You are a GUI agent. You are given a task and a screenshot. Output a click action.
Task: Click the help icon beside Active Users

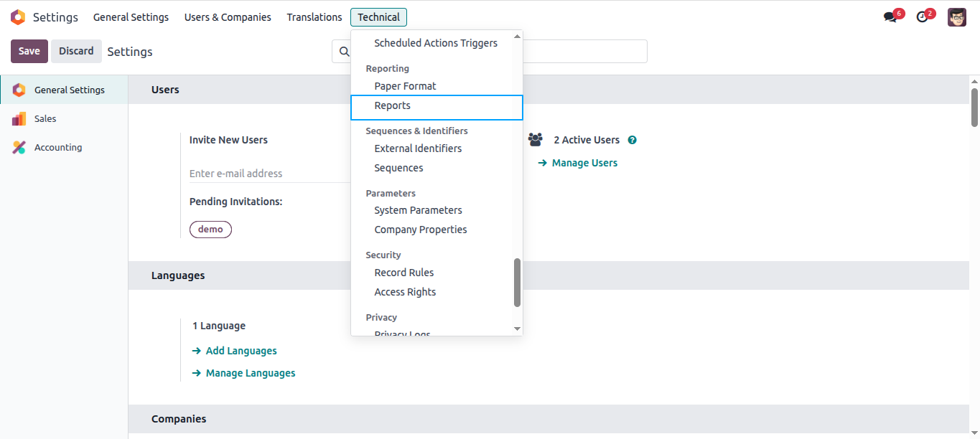pyautogui.click(x=633, y=140)
